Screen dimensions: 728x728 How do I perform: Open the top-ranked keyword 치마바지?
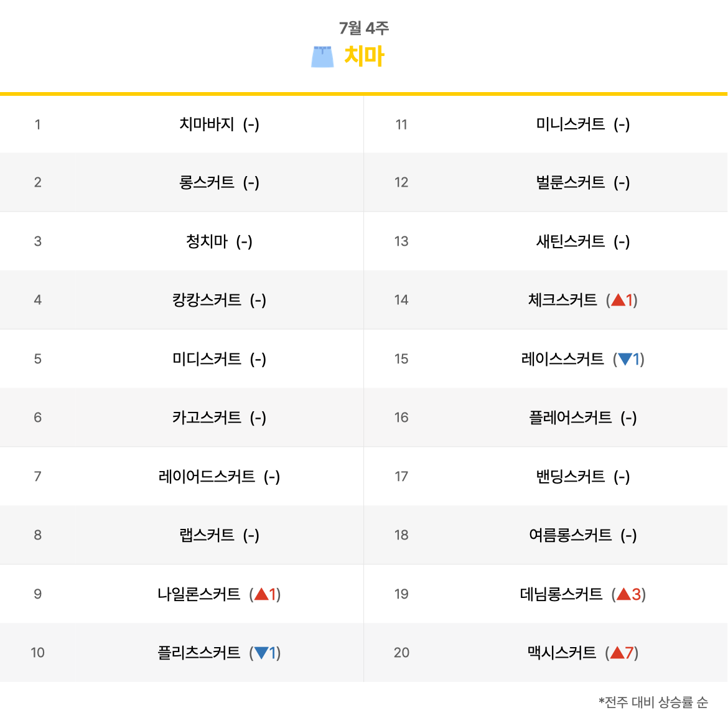point(207,124)
